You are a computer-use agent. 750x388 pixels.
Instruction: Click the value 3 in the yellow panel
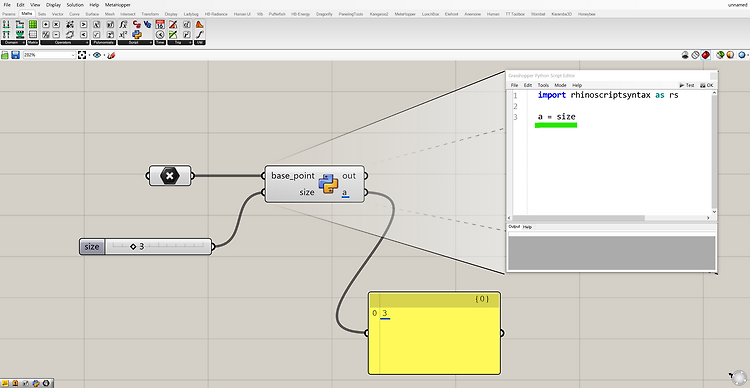(385, 313)
